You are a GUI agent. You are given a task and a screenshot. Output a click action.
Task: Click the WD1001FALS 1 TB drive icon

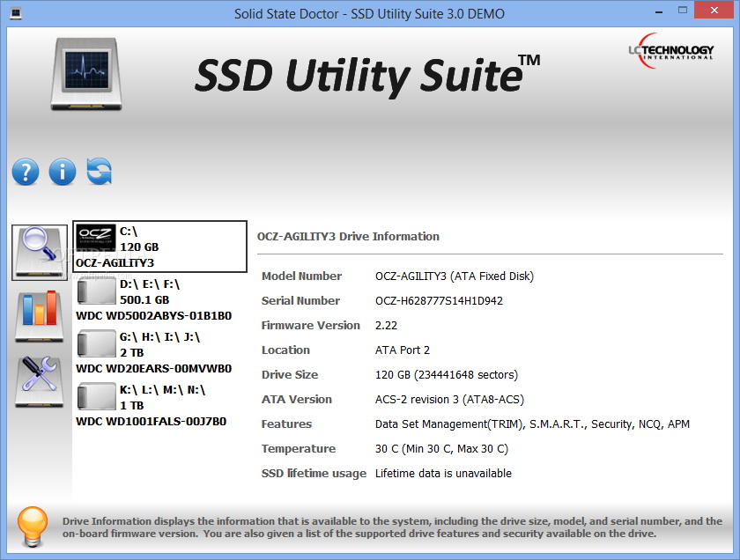96,397
